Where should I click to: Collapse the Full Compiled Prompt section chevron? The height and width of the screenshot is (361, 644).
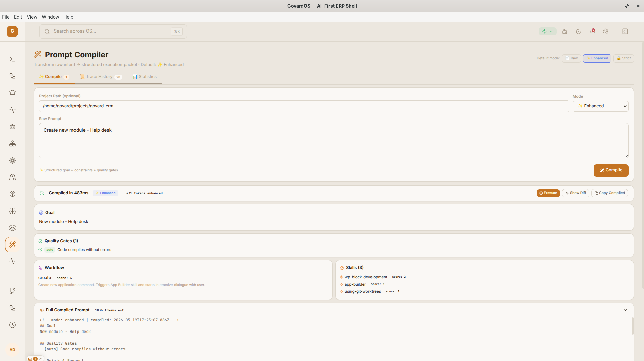click(625, 310)
